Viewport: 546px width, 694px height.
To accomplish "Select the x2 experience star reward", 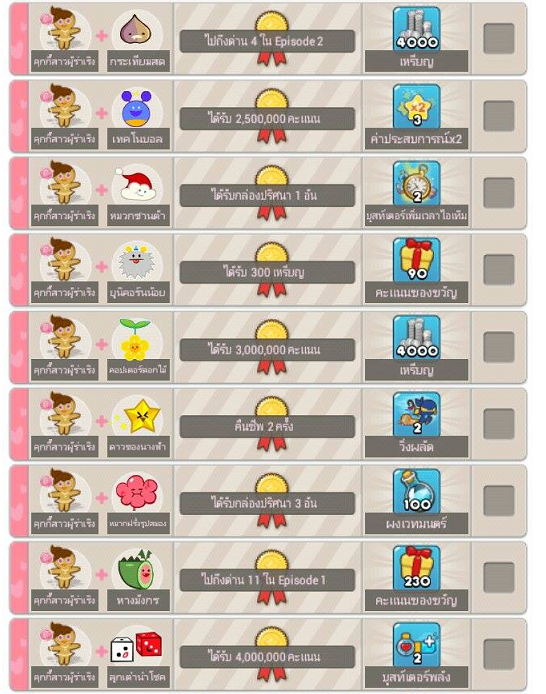I will pyautogui.click(x=416, y=106).
